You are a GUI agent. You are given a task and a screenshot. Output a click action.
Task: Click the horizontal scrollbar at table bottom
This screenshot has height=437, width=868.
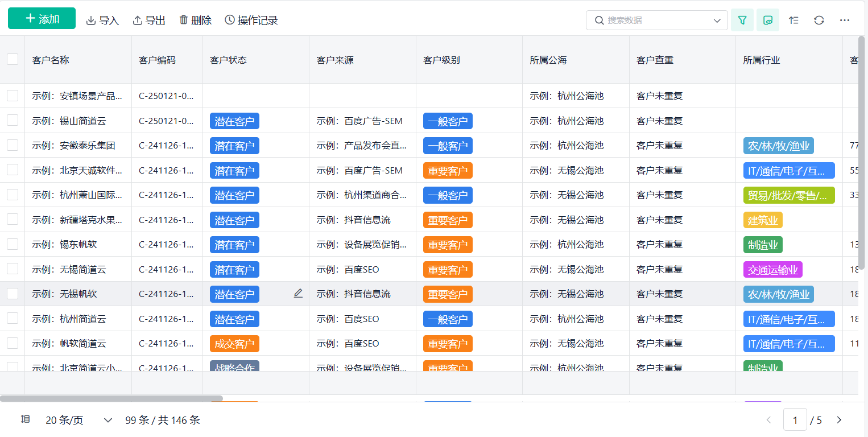coord(111,398)
